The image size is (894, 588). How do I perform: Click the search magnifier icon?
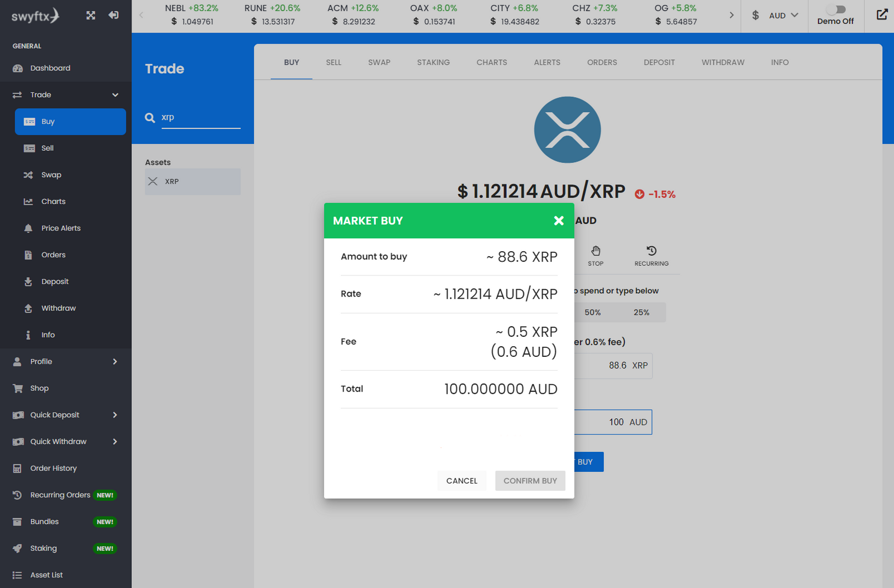pyautogui.click(x=150, y=118)
